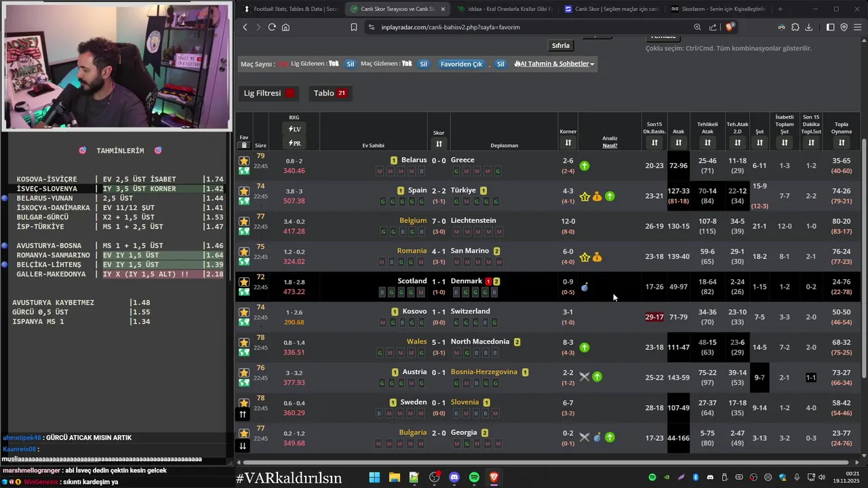Bookmark this page icon

click(x=353, y=27)
